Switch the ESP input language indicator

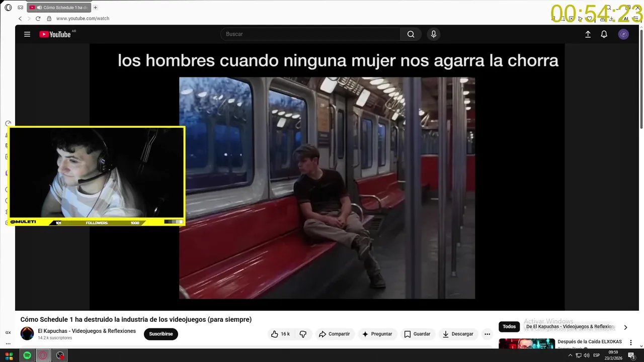click(x=596, y=355)
